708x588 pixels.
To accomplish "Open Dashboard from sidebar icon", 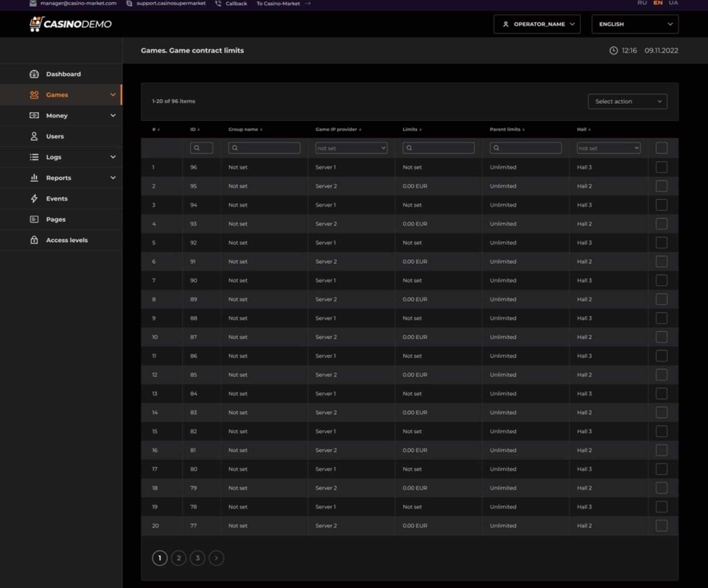I will point(34,74).
